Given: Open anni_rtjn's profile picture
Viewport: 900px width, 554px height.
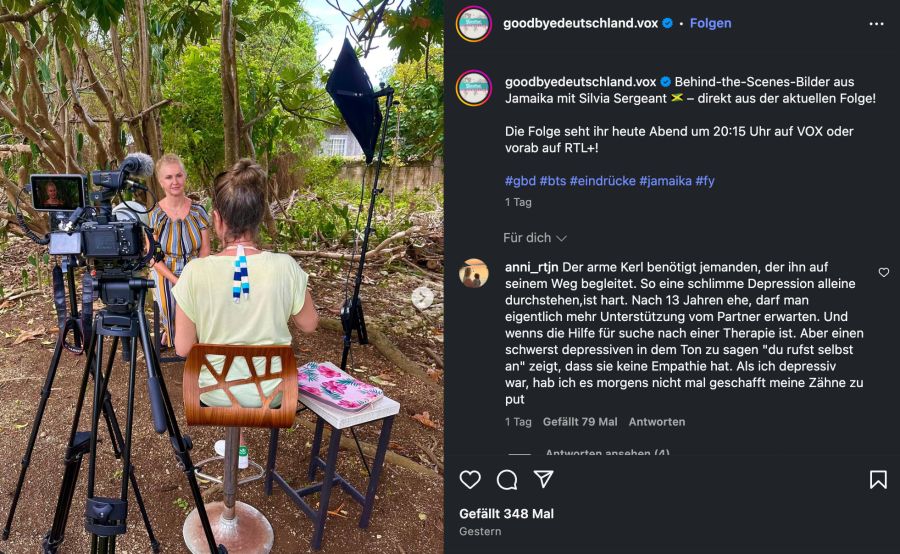Looking at the screenshot, I should 473,273.
